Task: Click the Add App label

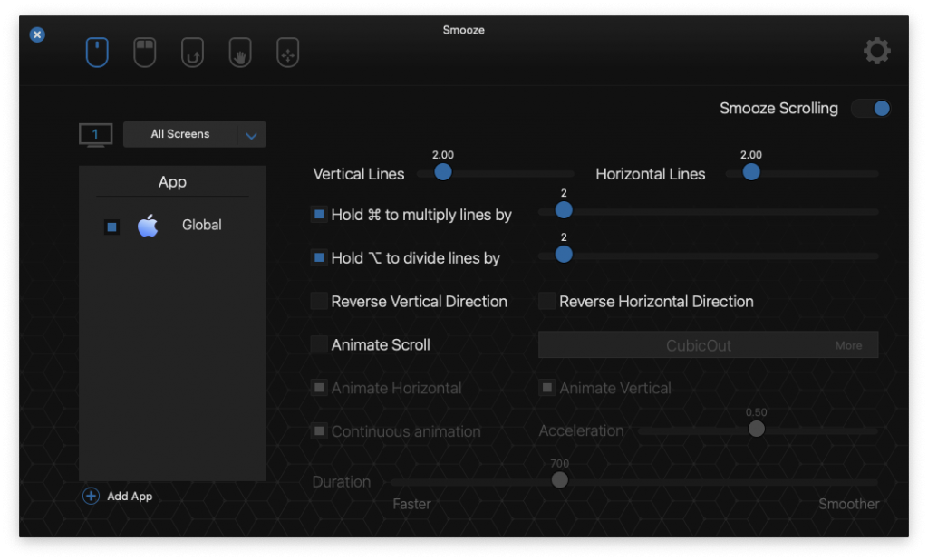Action: 130,496
